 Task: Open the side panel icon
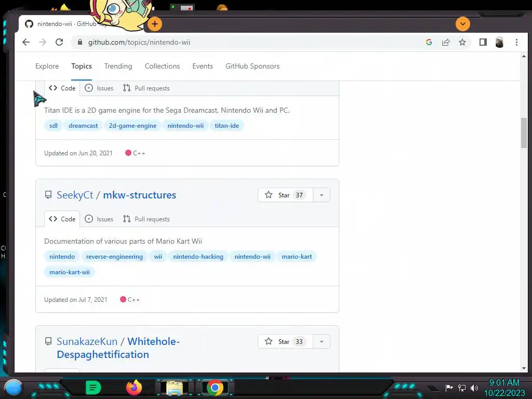point(483,42)
